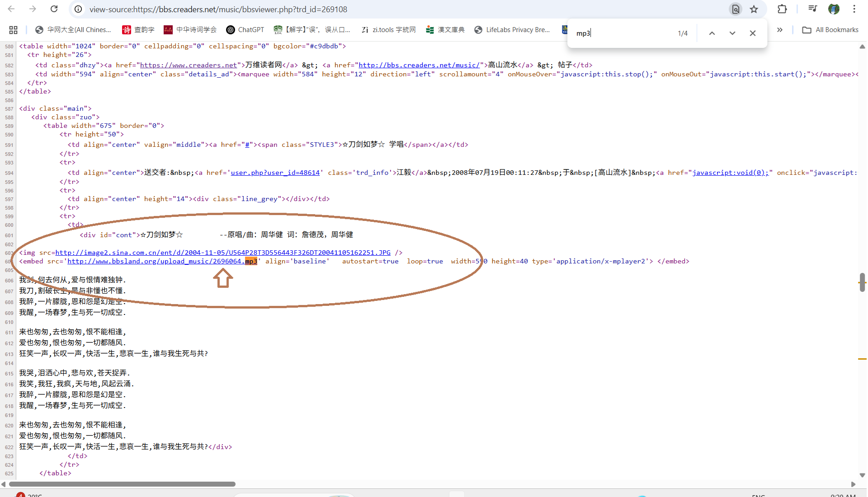Click the tab groups grid icon
868x497 pixels.
[13, 29]
